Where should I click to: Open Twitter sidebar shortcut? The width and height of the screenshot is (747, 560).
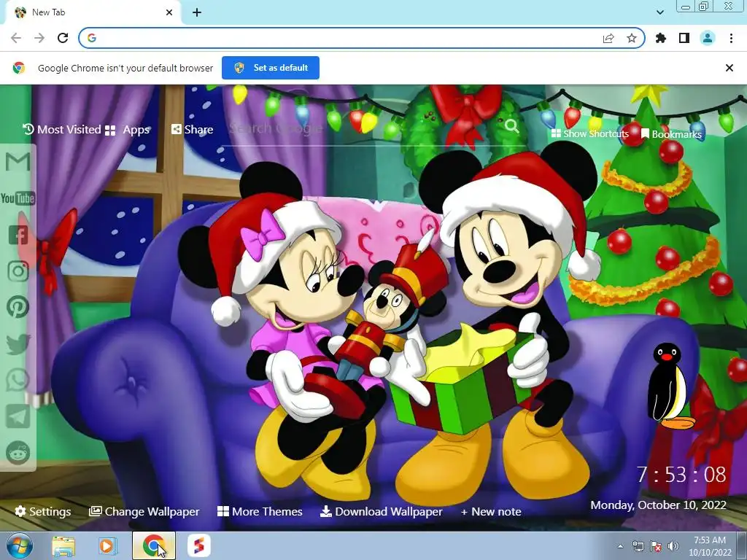(18, 344)
